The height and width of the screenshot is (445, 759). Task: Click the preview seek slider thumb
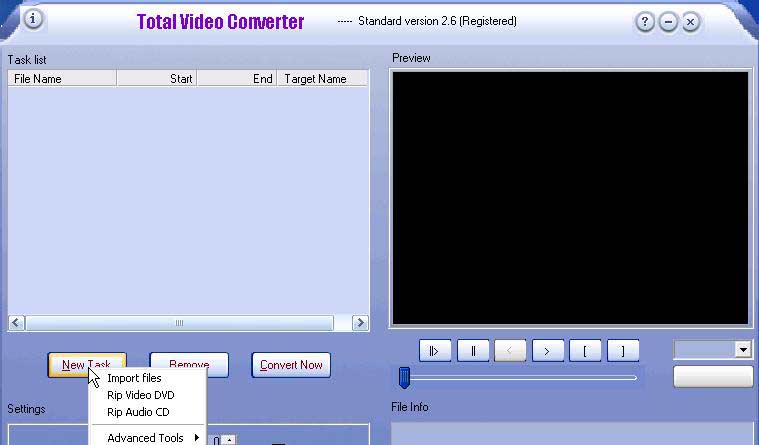pyautogui.click(x=404, y=377)
